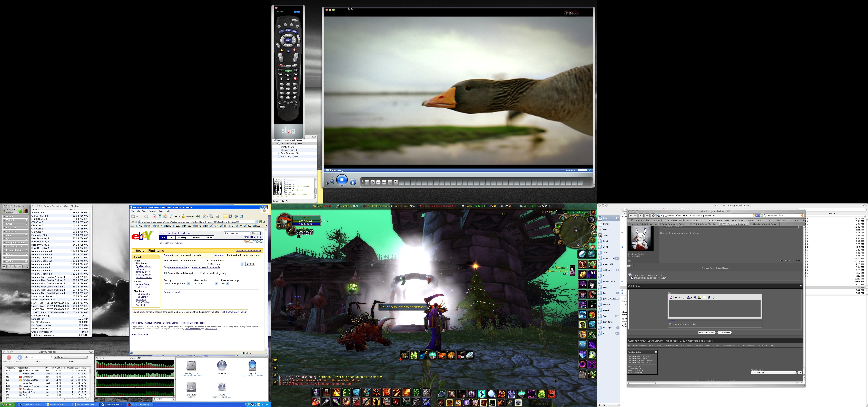Screen dimensions: 868x407
Task: Click Post Quick Reply button
Action: (x=707, y=332)
